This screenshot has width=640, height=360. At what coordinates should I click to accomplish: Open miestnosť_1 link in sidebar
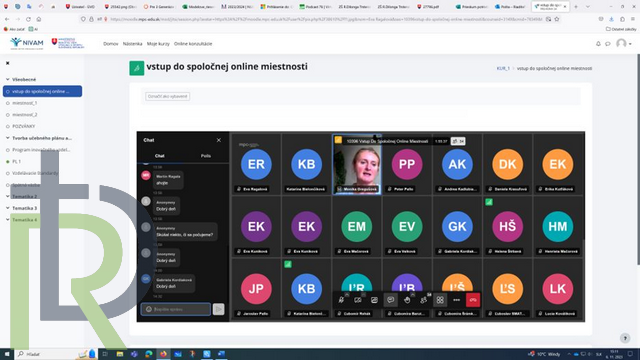pyautogui.click(x=24, y=103)
